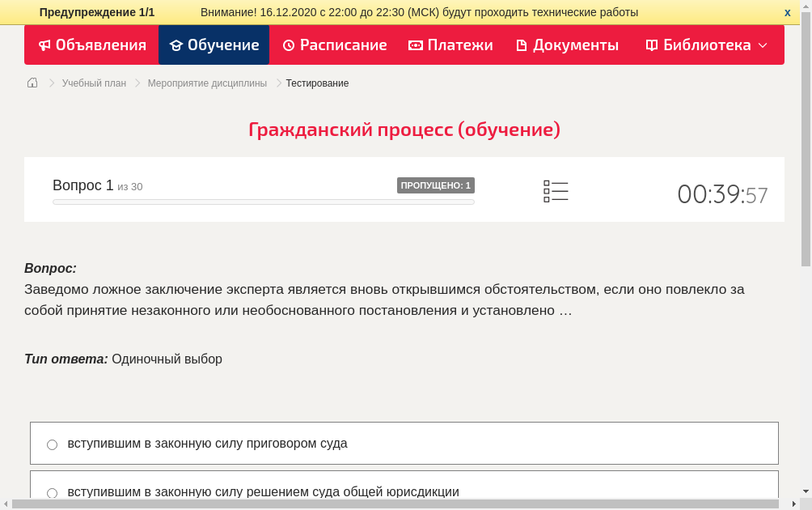Screen dimensions: 812x510
Task: Select the Объявления megaphone icon
Action: pos(44,45)
